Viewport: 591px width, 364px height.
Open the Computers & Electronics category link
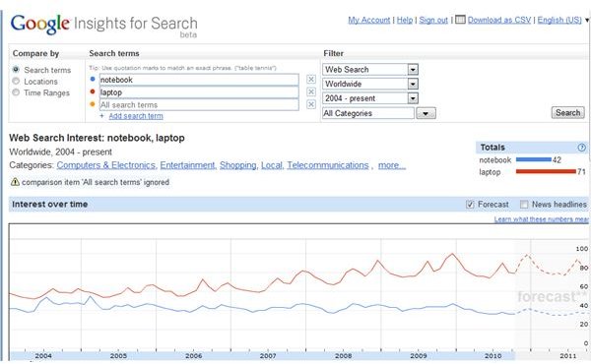point(106,165)
